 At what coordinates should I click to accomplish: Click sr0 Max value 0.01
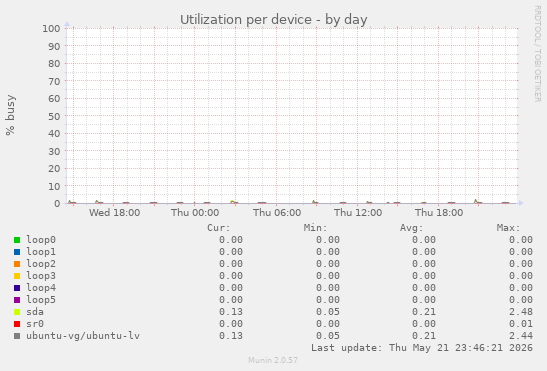[x=521, y=324]
